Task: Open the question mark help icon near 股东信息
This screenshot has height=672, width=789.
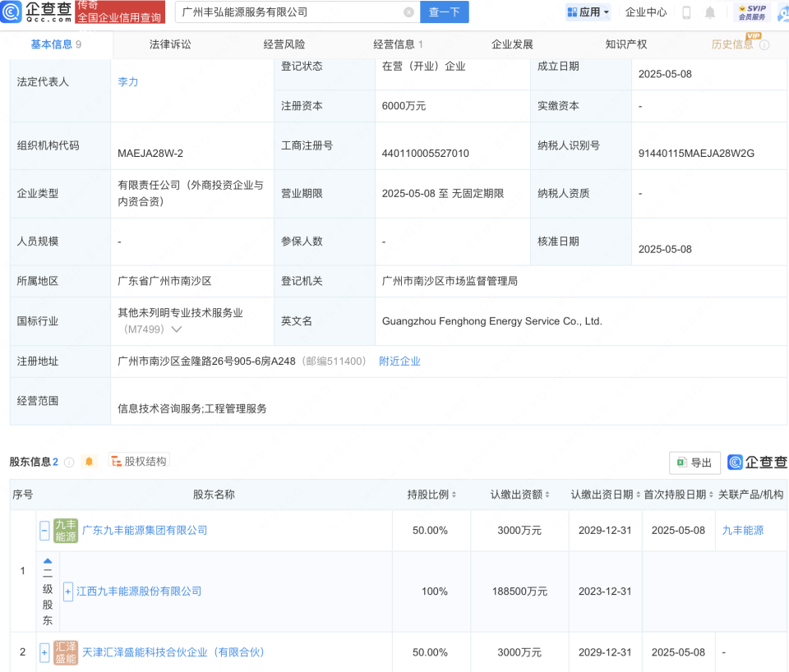Action: 69,462
